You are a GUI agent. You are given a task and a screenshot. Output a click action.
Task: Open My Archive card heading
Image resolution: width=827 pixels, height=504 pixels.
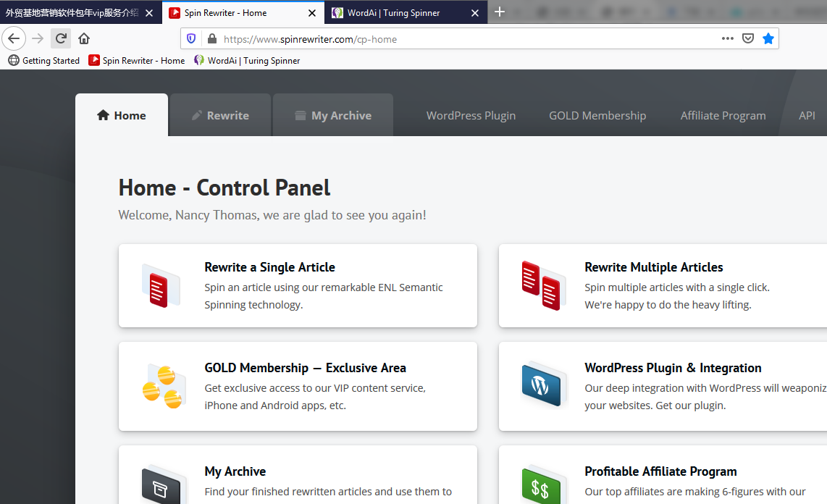pos(235,471)
